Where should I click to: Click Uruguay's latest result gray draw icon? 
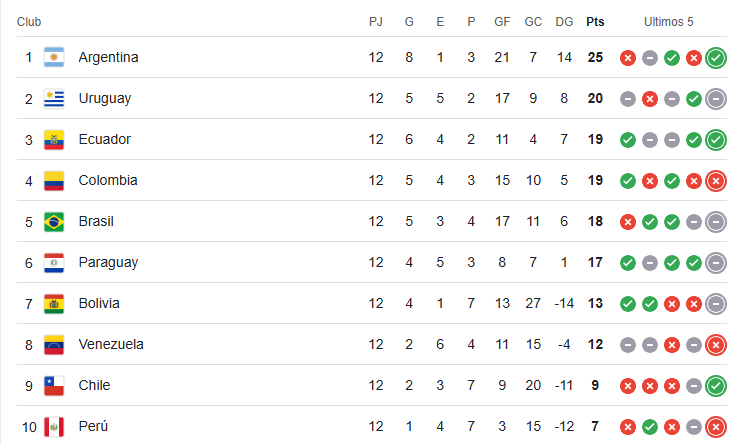click(x=716, y=99)
